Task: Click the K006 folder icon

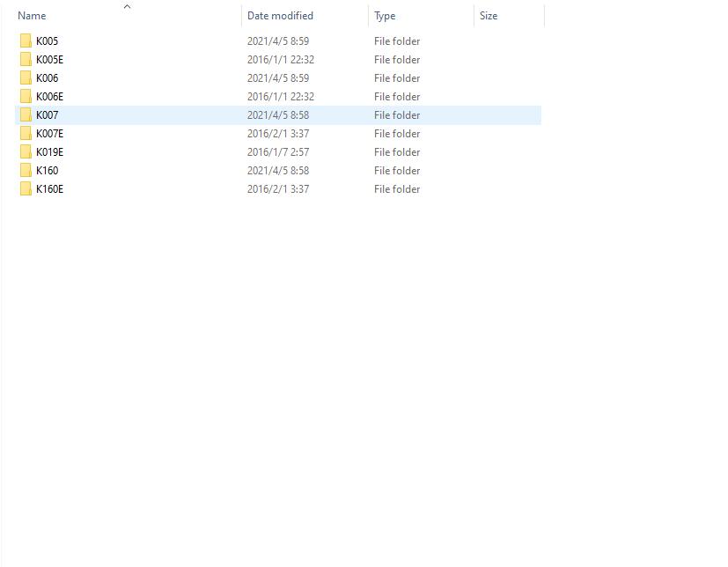Action: point(26,78)
